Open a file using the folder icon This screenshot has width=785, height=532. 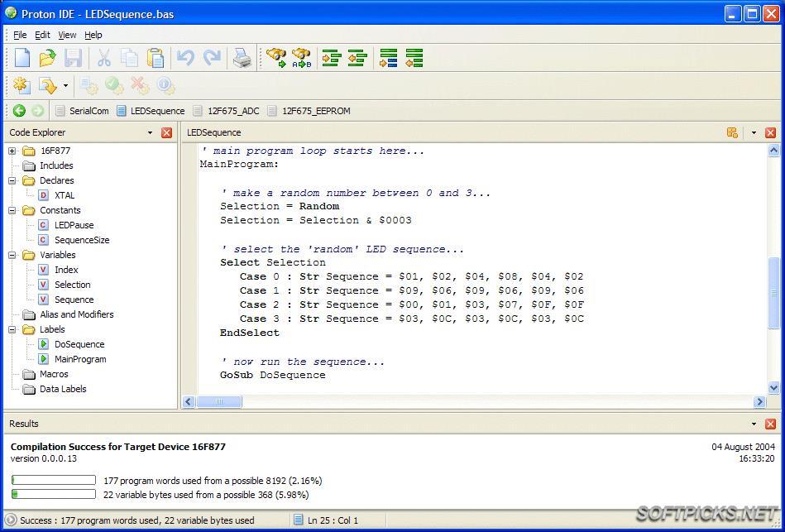pos(47,58)
